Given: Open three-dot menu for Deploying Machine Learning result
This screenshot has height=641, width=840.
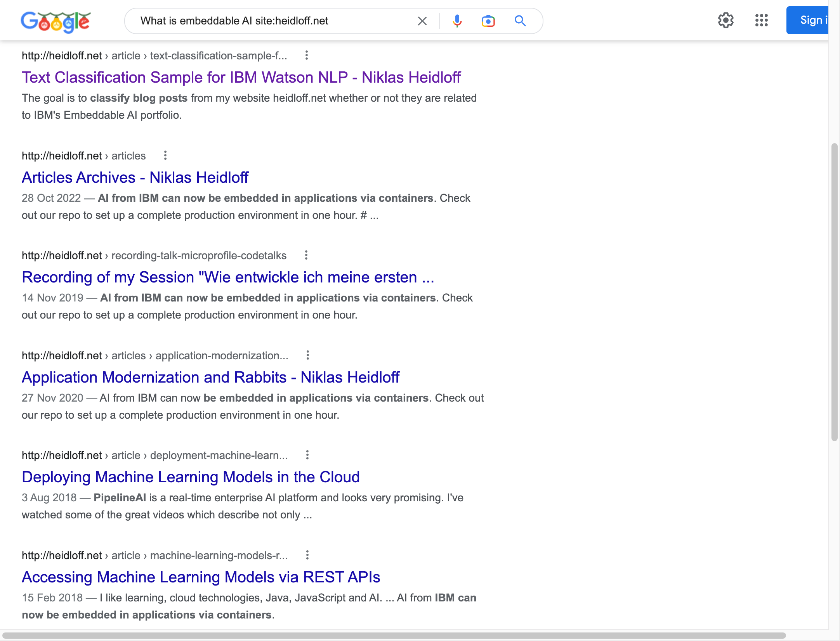Looking at the screenshot, I should 307,455.
